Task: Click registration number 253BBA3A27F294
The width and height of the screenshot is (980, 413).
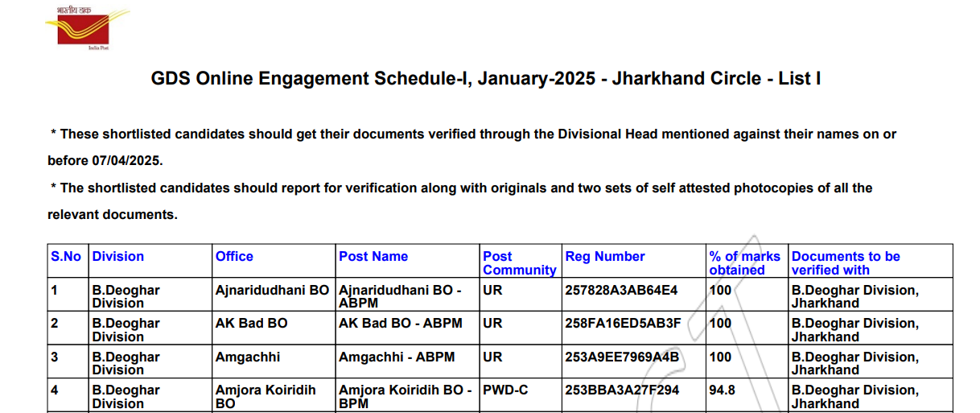Action: (622, 390)
